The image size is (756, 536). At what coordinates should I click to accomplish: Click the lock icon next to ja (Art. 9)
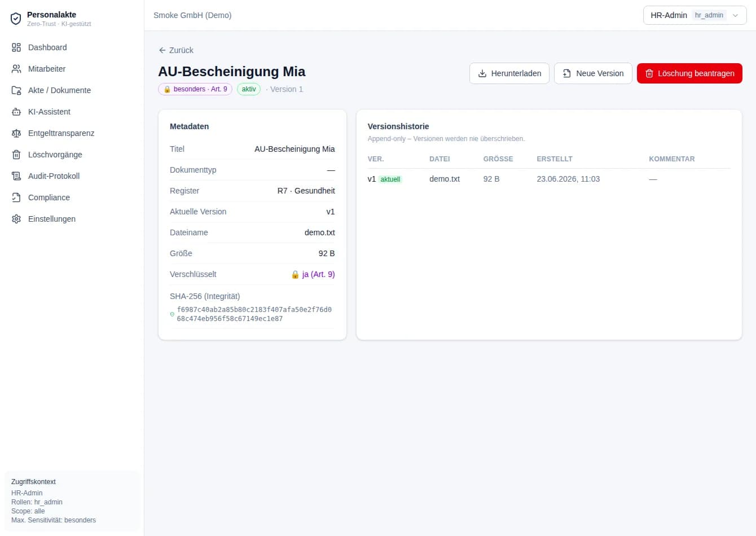point(295,274)
